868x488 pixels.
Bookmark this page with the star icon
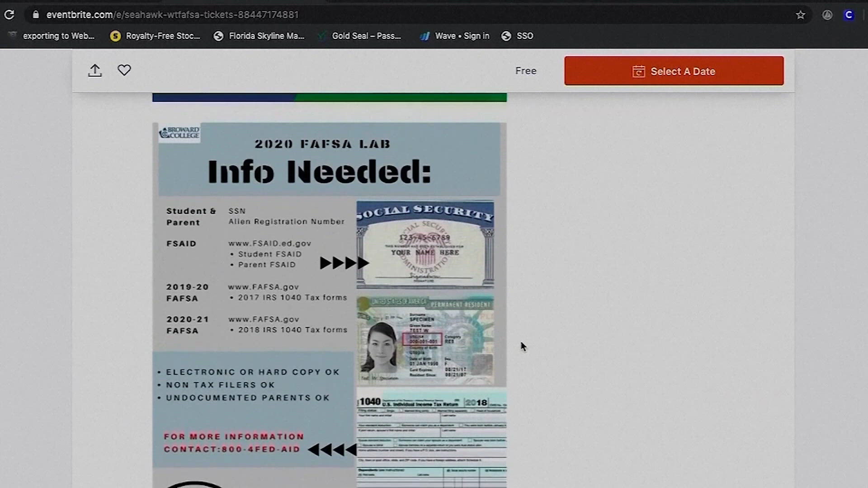click(x=801, y=15)
